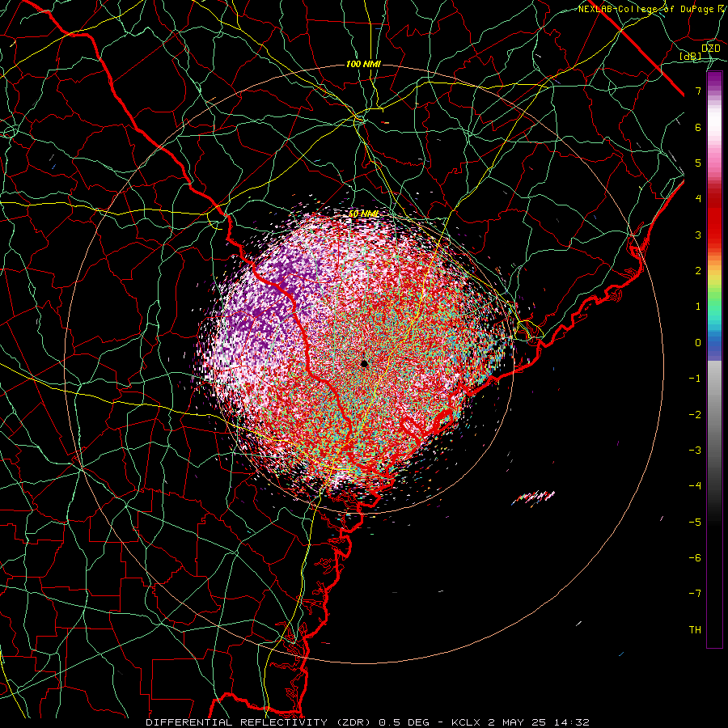Click the -4 label on the color scale
The image size is (728, 728).
pos(695,486)
